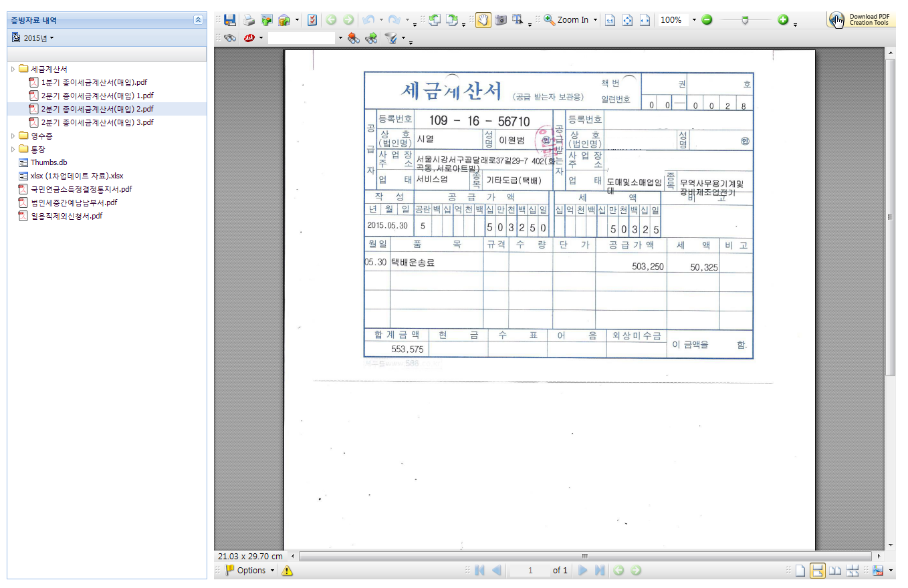The width and height of the screenshot is (908, 588).
Task: Switch to Continuous page layout mode
Action: pos(817,571)
